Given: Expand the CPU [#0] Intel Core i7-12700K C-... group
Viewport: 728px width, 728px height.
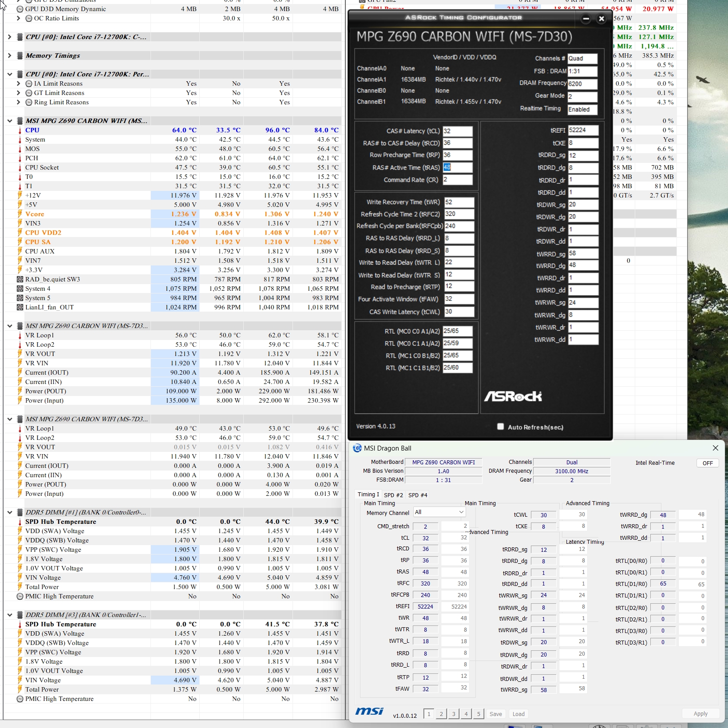Looking at the screenshot, I should click(9, 37).
